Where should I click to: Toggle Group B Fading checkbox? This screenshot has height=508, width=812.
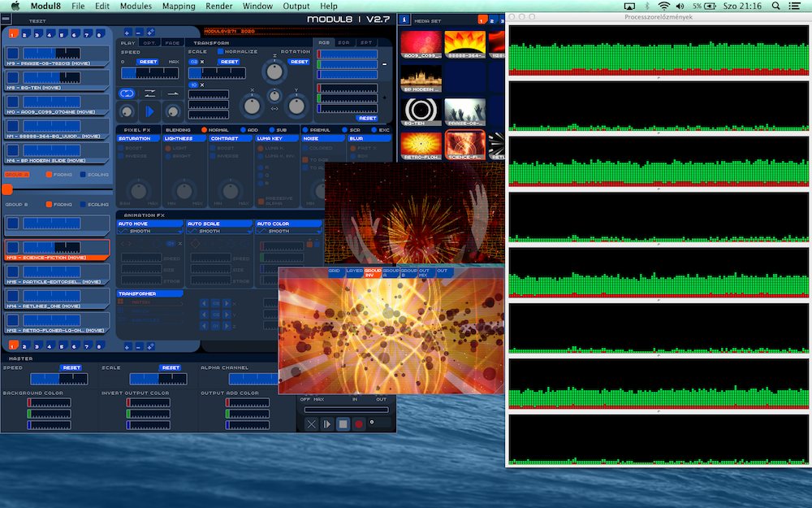coord(50,204)
